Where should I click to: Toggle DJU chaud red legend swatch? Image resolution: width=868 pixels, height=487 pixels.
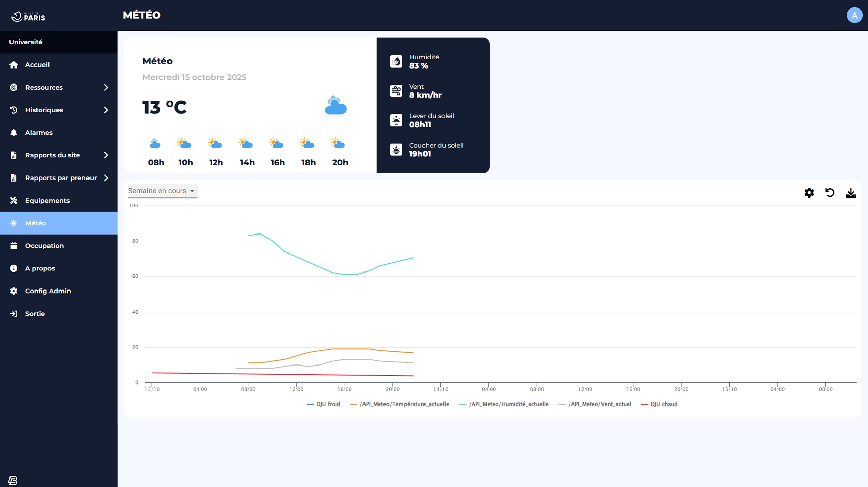click(645, 404)
